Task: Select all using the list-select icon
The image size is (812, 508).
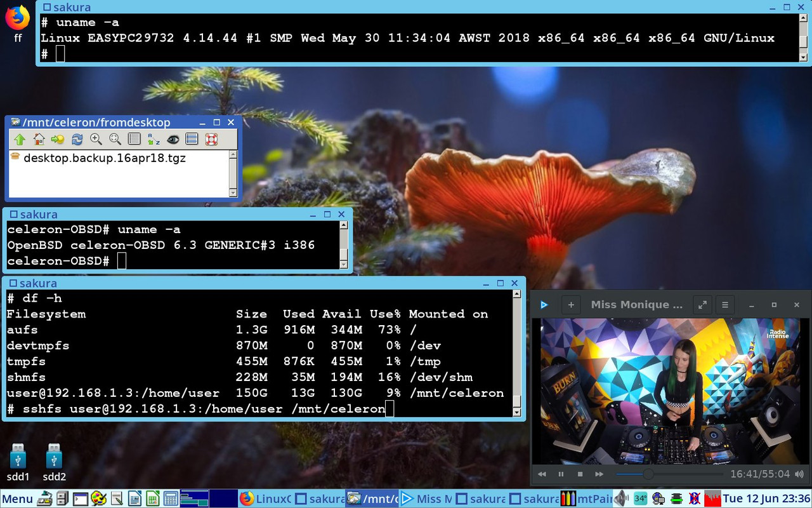Action: (192, 139)
